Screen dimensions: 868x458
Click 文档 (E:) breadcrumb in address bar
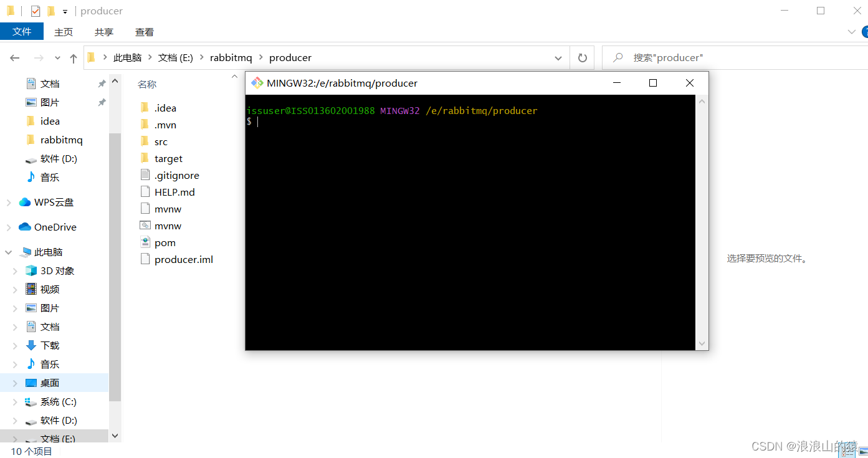tap(175, 57)
